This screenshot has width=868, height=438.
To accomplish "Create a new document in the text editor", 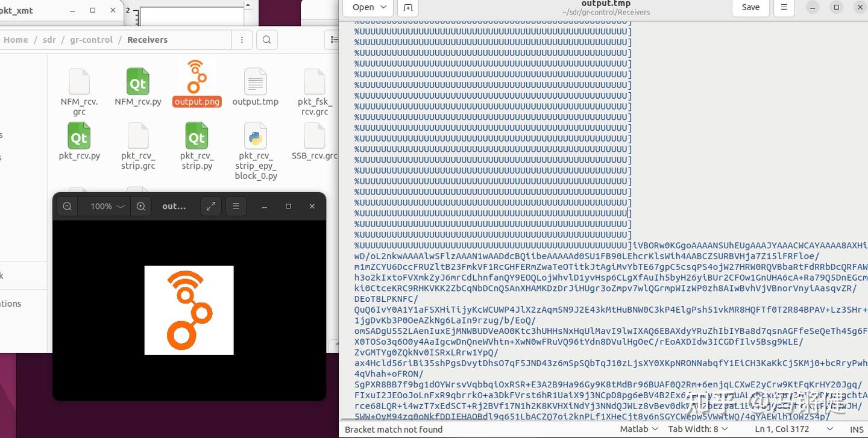I will [407, 8].
